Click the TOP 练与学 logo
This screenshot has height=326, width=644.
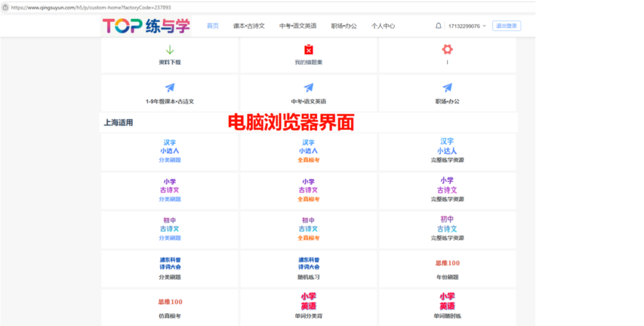tap(146, 26)
